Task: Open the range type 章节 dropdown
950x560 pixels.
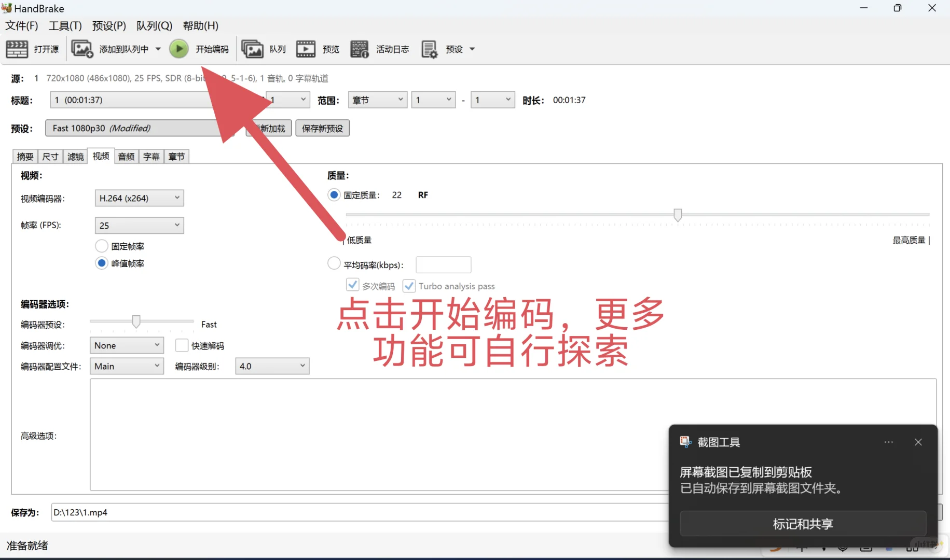Action: 377,100
